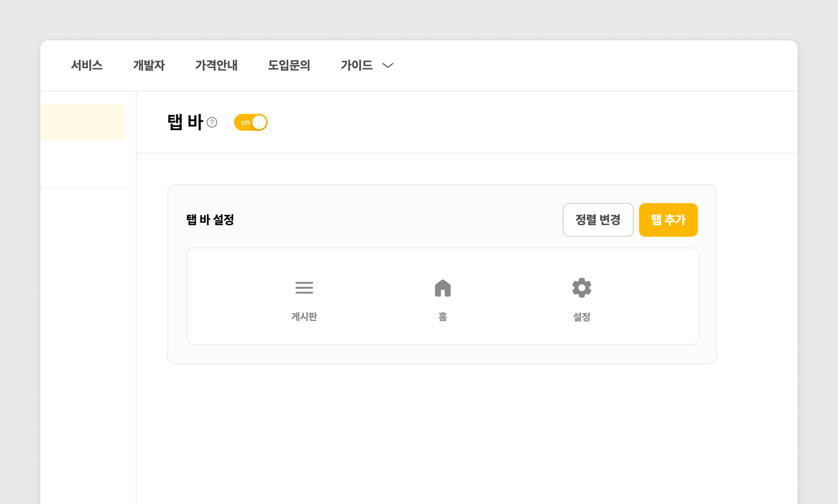Toggle the 탭 바 on switch off

[250, 122]
